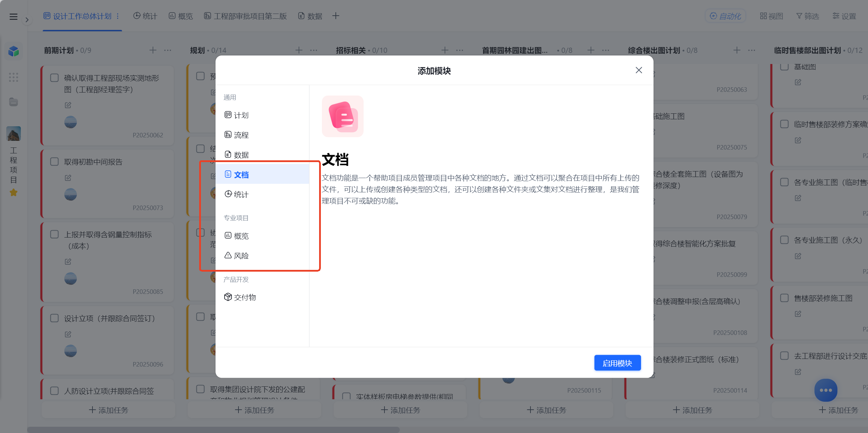Add task to 招标相关 column with plus

(x=445, y=50)
